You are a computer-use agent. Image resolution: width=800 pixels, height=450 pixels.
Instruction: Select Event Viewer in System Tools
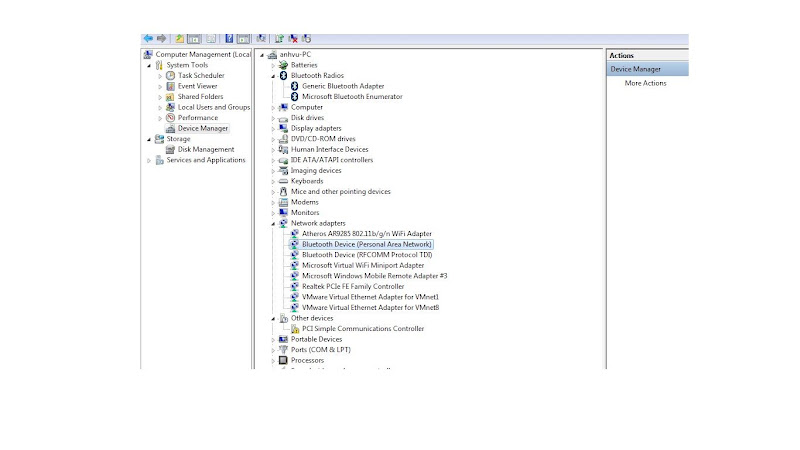click(x=197, y=86)
